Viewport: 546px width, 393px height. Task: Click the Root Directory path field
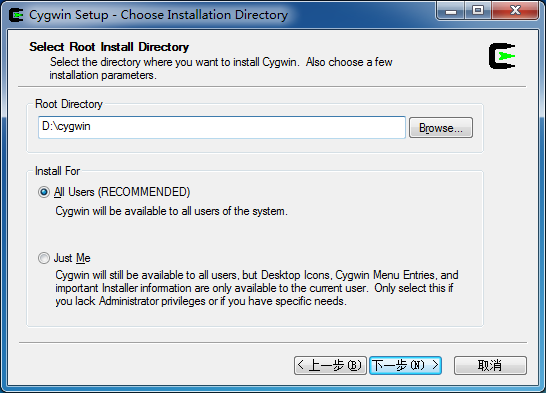[x=222, y=127]
